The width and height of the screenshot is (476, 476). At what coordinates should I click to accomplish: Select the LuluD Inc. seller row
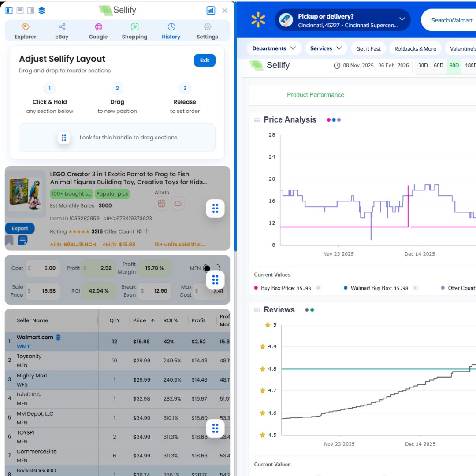pos(118,398)
